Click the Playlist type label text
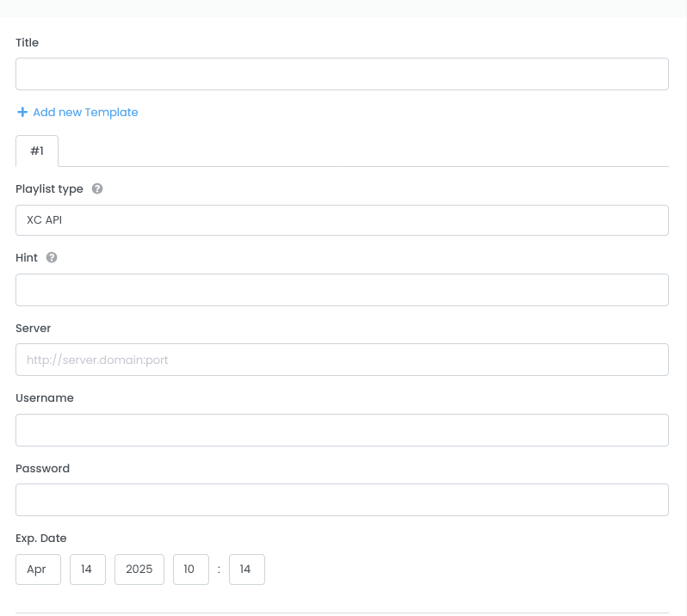 pos(49,188)
